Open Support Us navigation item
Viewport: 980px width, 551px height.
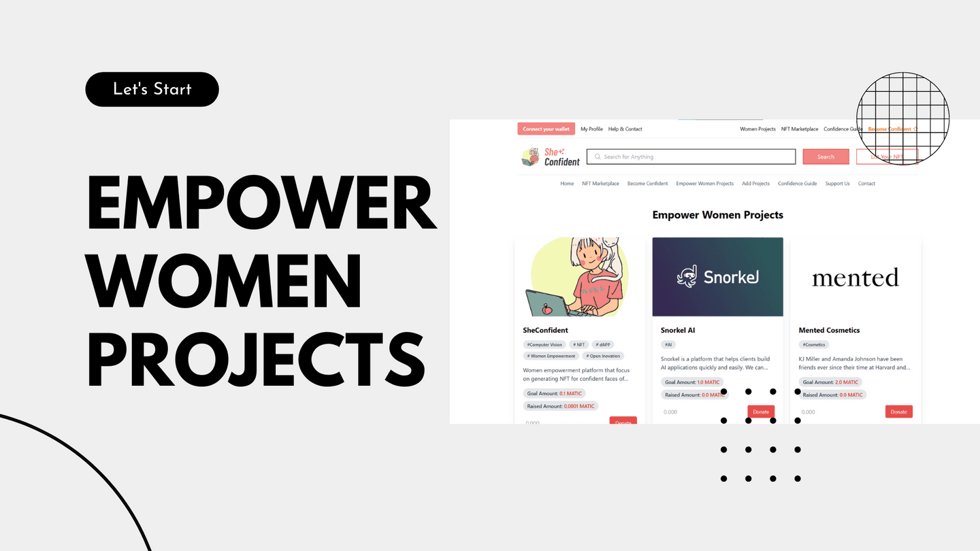tap(837, 184)
